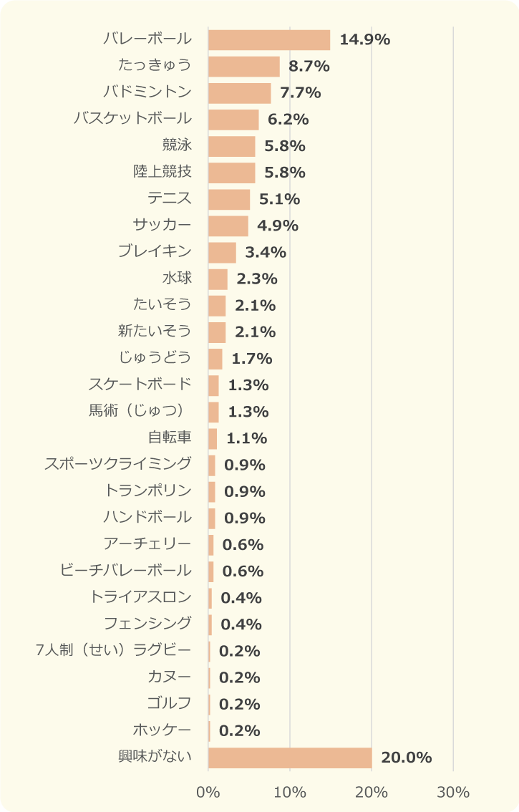Click the スポーツクライミング label

[118, 463]
